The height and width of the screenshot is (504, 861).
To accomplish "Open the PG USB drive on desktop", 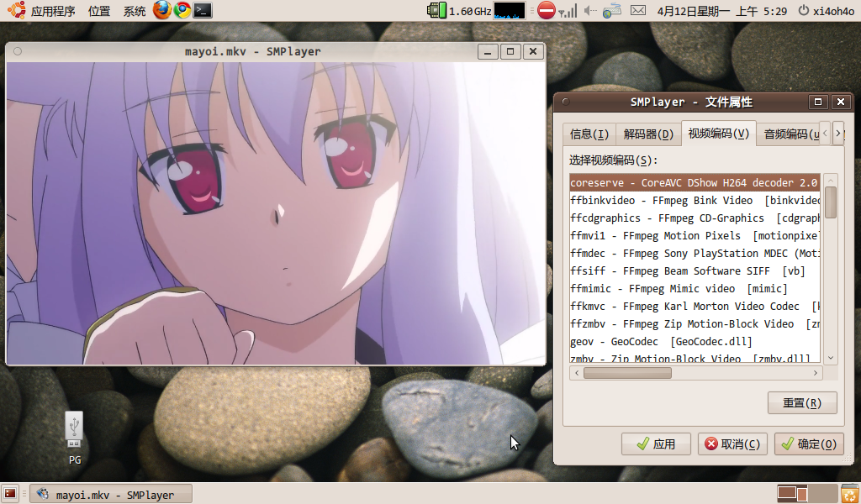I will click(74, 428).
